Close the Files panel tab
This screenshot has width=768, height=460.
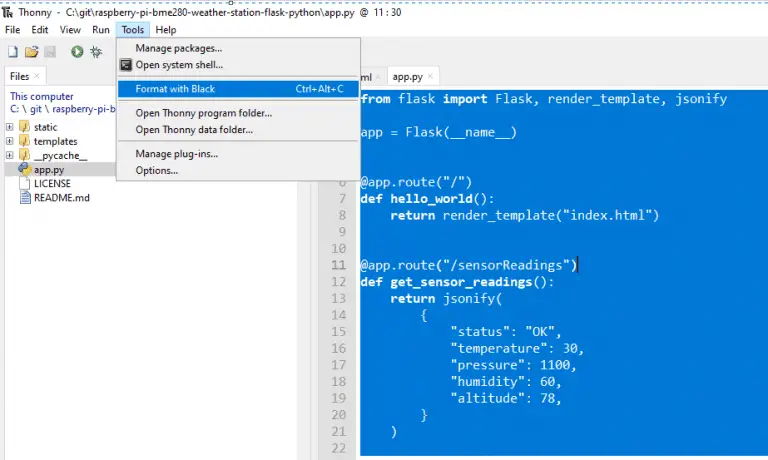(37, 75)
